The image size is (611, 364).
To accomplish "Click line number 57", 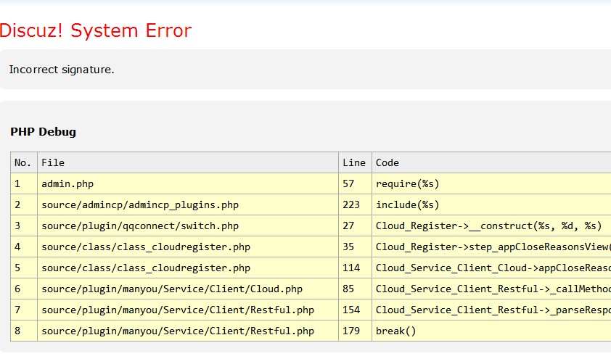I will pyautogui.click(x=355, y=183).
